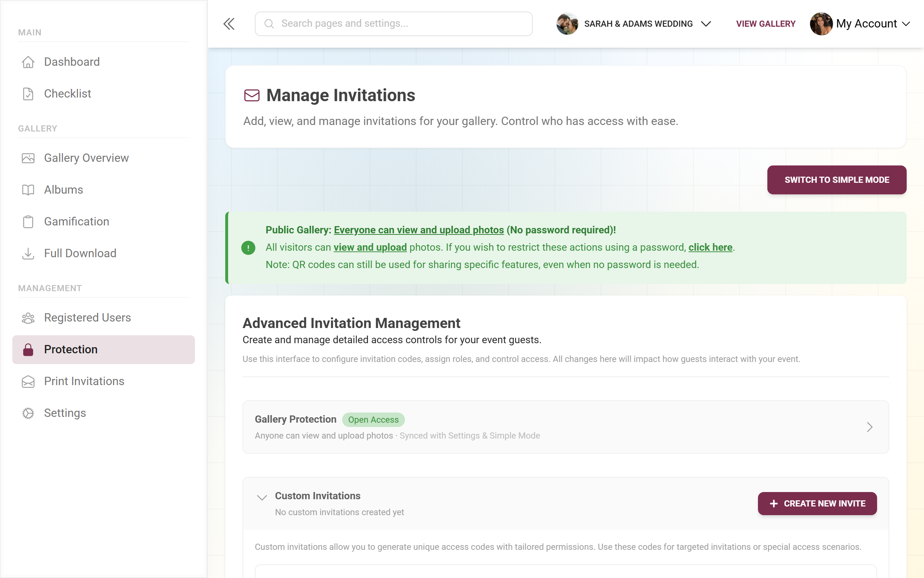
Task: Open the Print Invitations page
Action: [104, 381]
